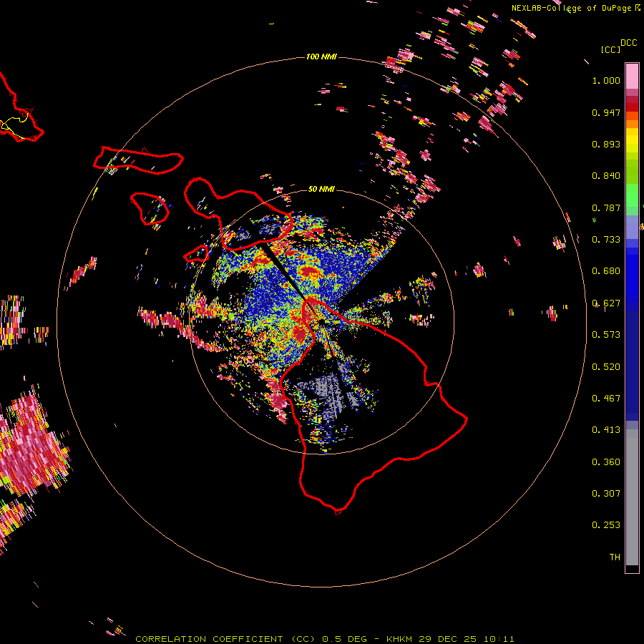644x644 pixels.
Task: Click the 0.573 color scale value
Action: click(606, 335)
